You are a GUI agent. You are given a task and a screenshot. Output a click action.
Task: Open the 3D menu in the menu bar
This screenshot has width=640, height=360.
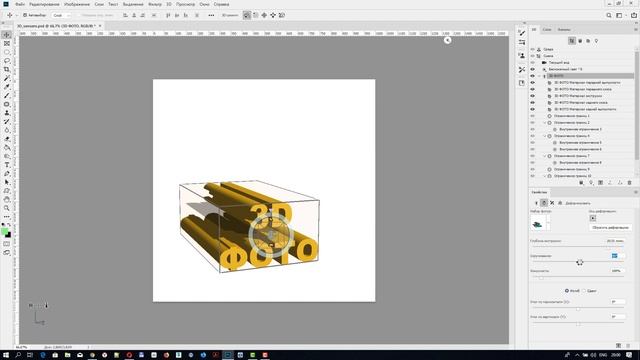click(x=169, y=4)
